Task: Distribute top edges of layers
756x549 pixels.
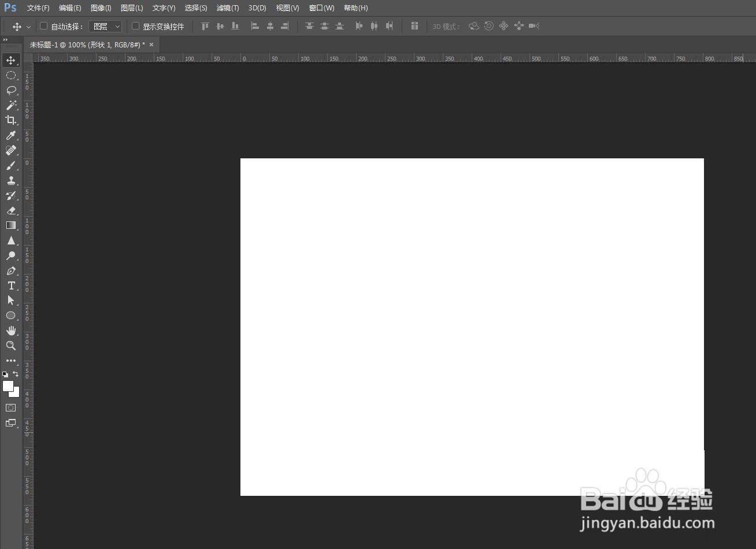Action: click(x=310, y=26)
